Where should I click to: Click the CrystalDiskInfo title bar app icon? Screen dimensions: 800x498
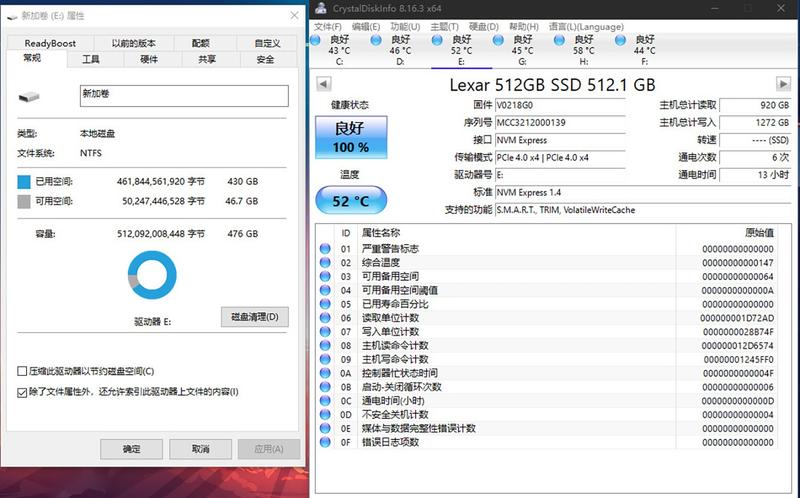(320, 8)
